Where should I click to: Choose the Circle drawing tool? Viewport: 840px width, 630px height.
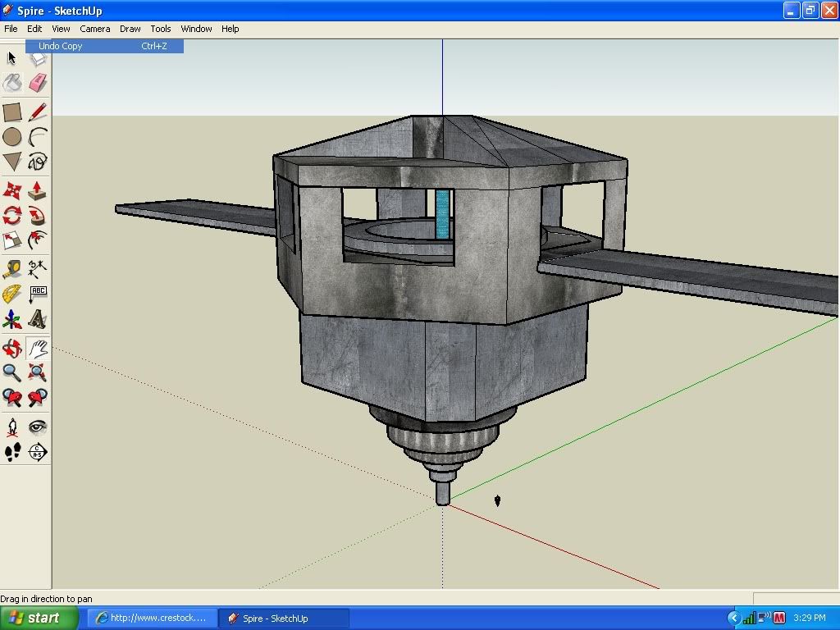coord(11,137)
